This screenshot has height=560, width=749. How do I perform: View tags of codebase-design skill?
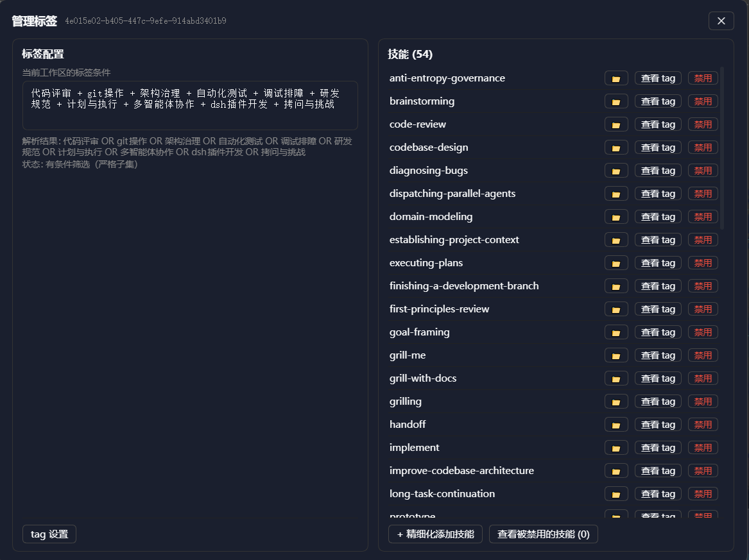658,148
